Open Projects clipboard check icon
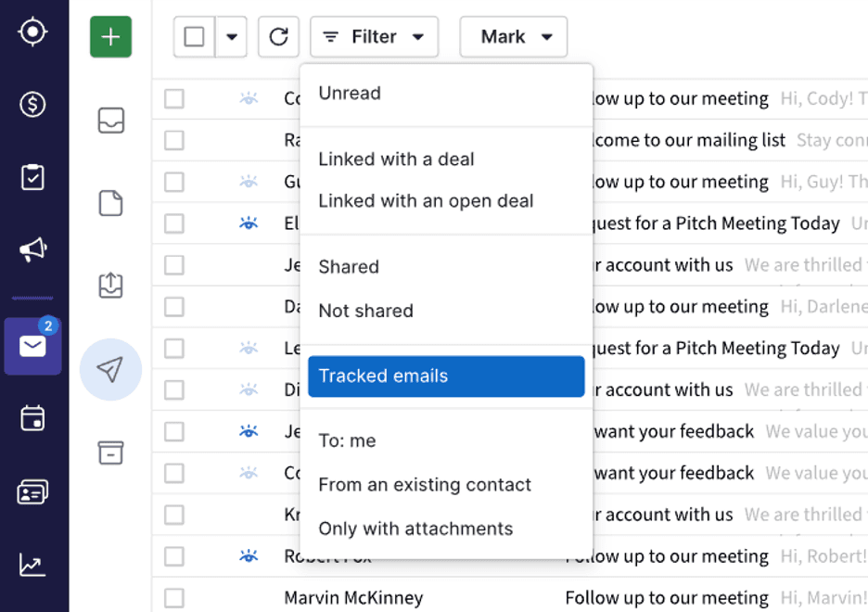Screen dimensions: 868x612 click(32, 177)
